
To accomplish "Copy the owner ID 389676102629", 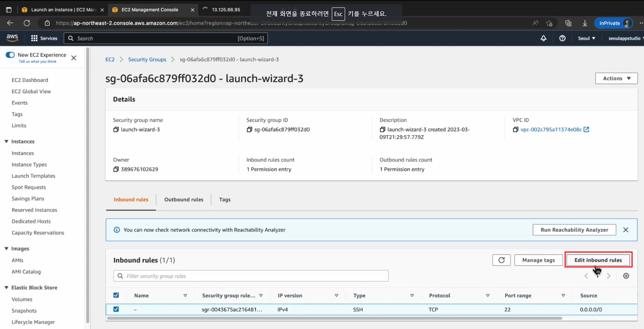I will (116, 169).
